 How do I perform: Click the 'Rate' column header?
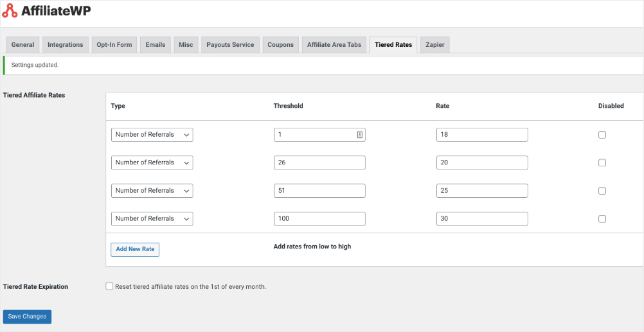pos(442,106)
